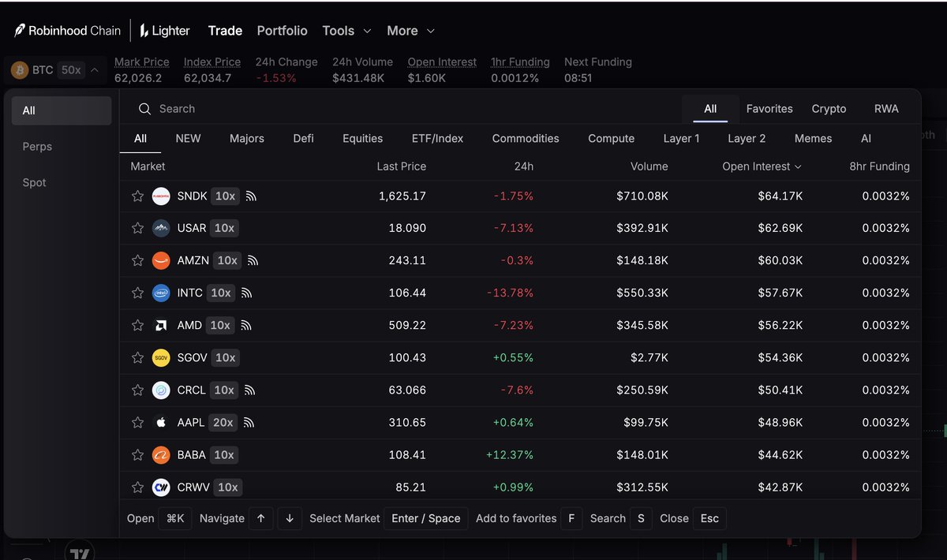Screen dimensions: 947x560
Task: Favorite the USAR market star
Action: tap(137, 228)
